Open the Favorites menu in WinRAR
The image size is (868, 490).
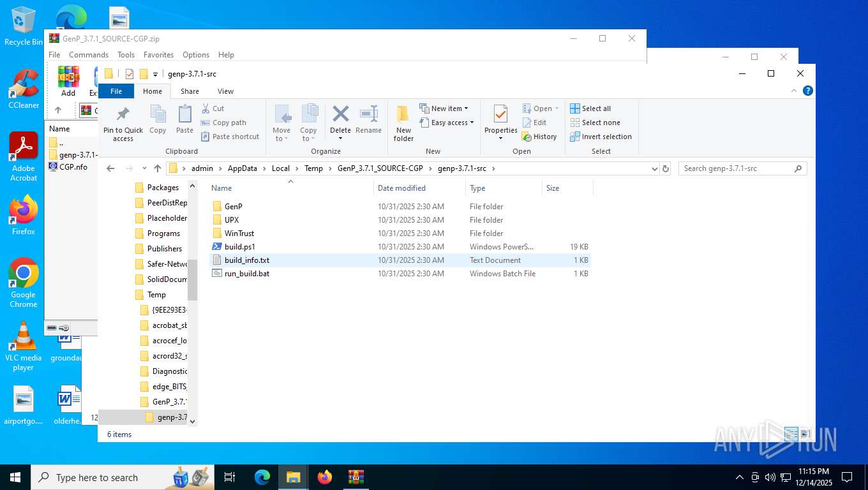tap(158, 55)
